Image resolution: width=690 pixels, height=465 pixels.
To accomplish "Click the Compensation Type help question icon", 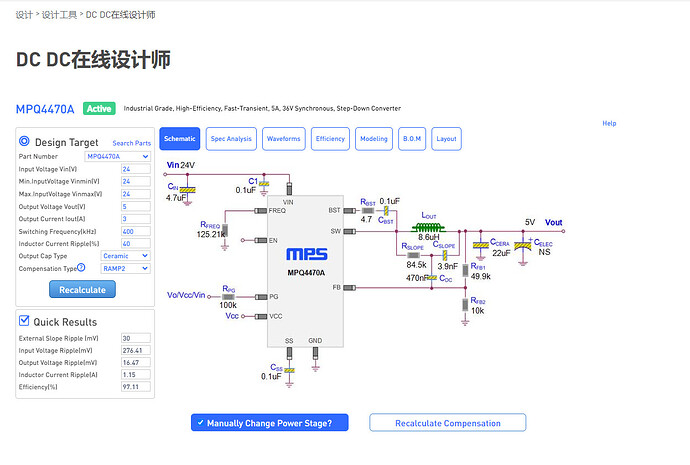I will tap(81, 267).
